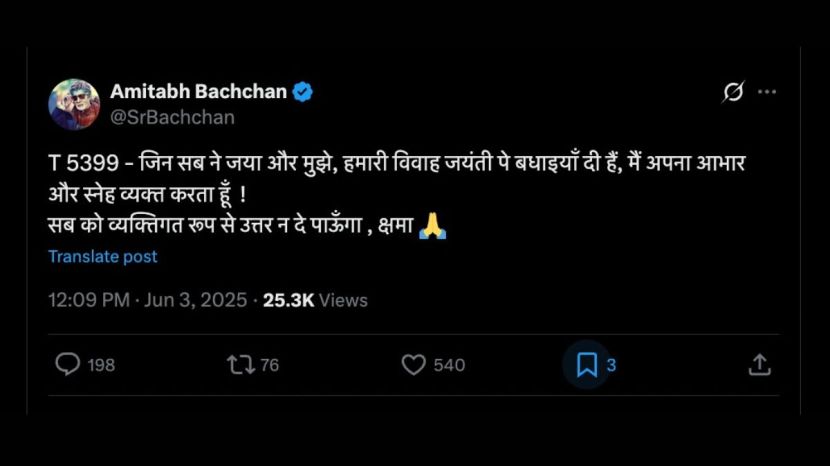View the 25.3K Views analytics
830x466 pixels.
tap(315, 300)
